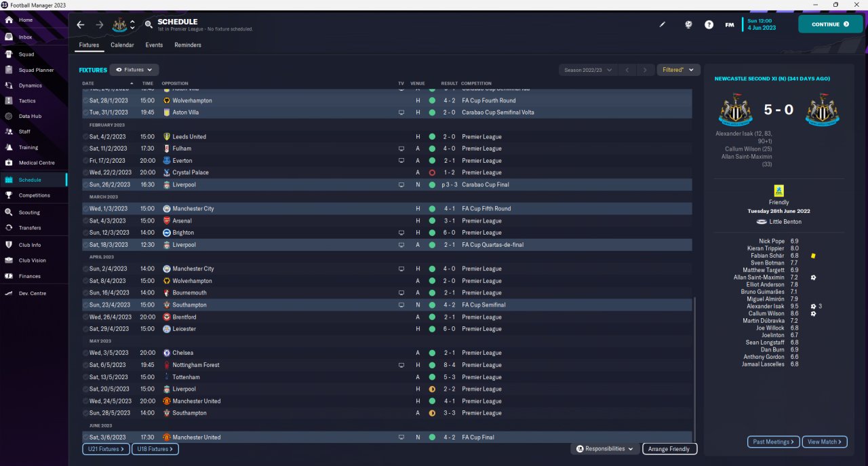Click Newcastle club badge in header
The width and height of the screenshot is (868, 466).
tap(119, 24)
